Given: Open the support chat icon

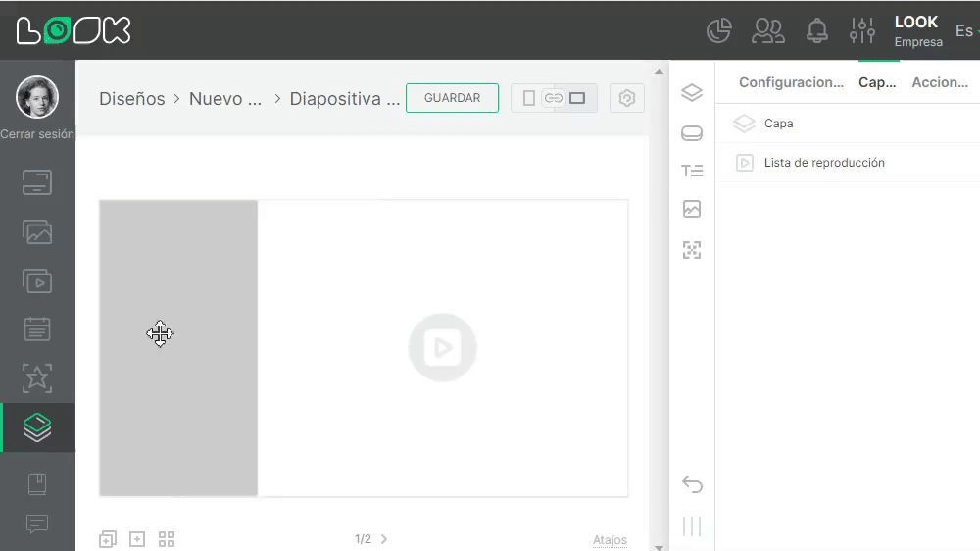Looking at the screenshot, I should coord(37,524).
